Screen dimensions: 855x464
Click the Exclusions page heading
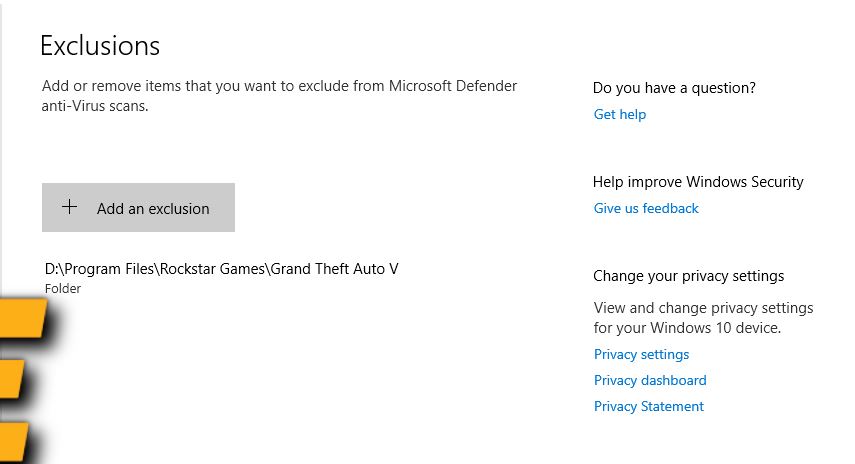pyautogui.click(x=100, y=45)
